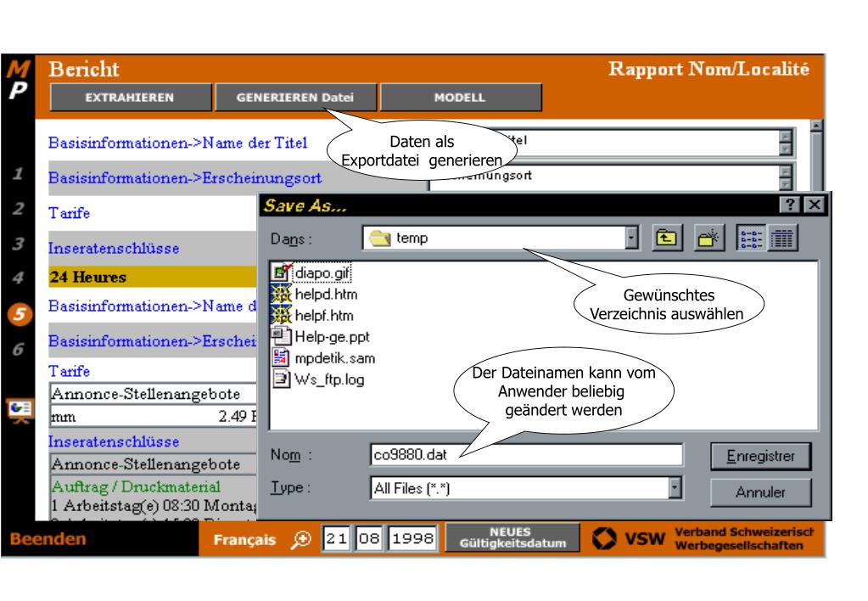
Task: Open Basisinformationen->Name der Titel link
Action: [177, 143]
